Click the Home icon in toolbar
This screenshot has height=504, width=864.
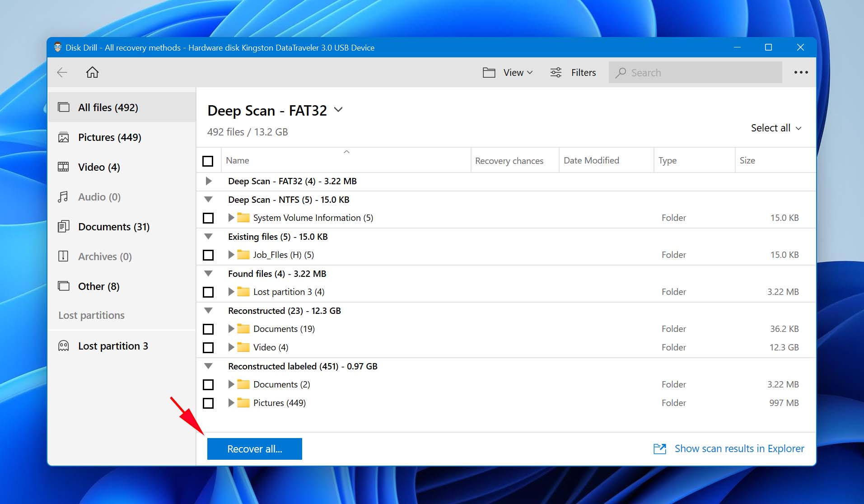click(x=92, y=72)
